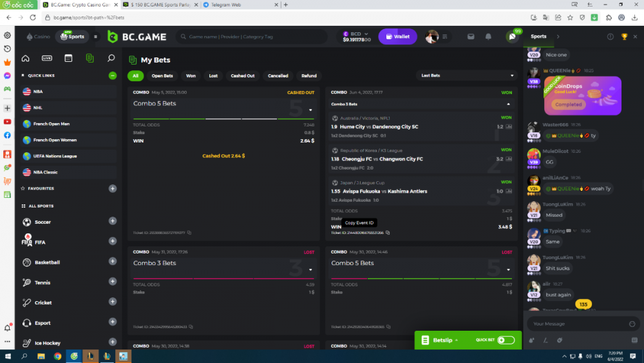This screenshot has height=363, width=644.
Task: Collapse the Quick Links section
Action: tap(113, 75)
